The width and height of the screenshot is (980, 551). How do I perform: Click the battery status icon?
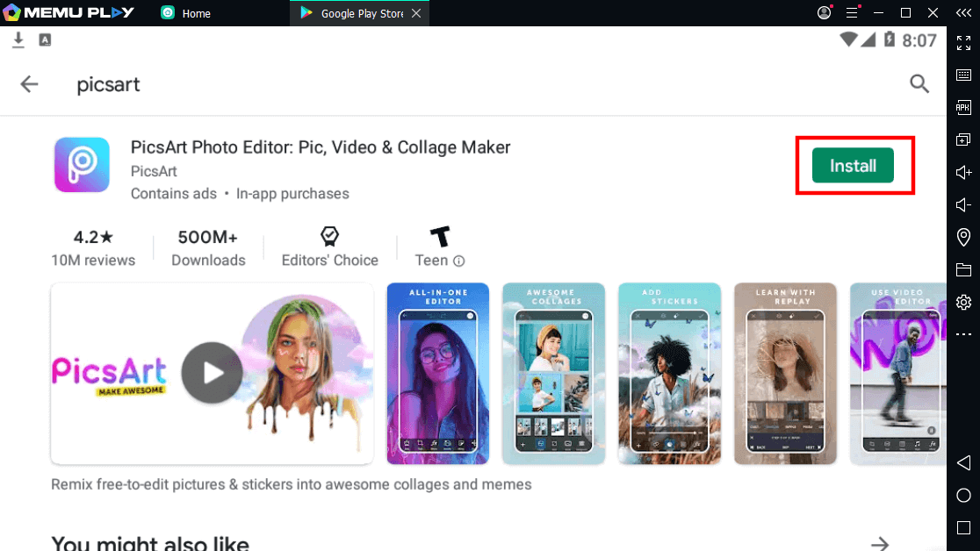pyautogui.click(x=889, y=39)
